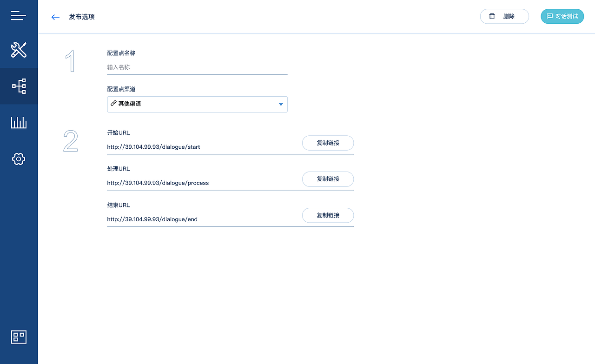Image resolution: width=595 pixels, height=364 pixels.
Task: Copy the 结束URL link
Action: click(328, 215)
